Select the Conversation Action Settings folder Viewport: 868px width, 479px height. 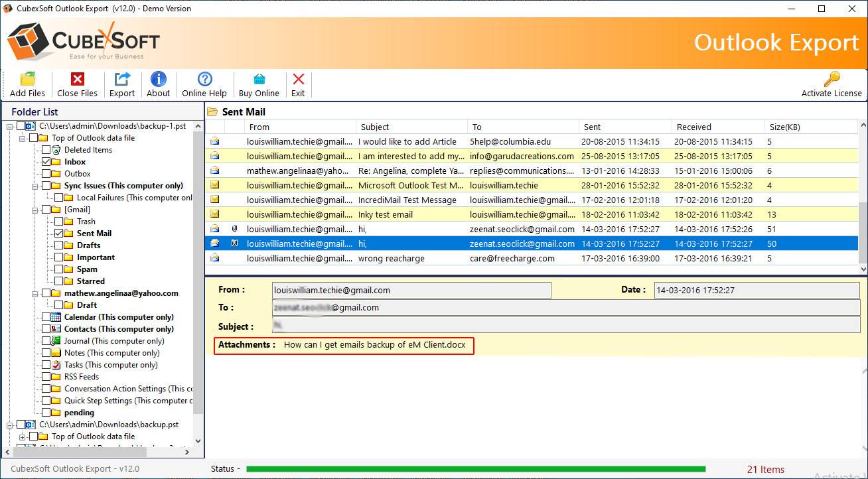(x=129, y=389)
